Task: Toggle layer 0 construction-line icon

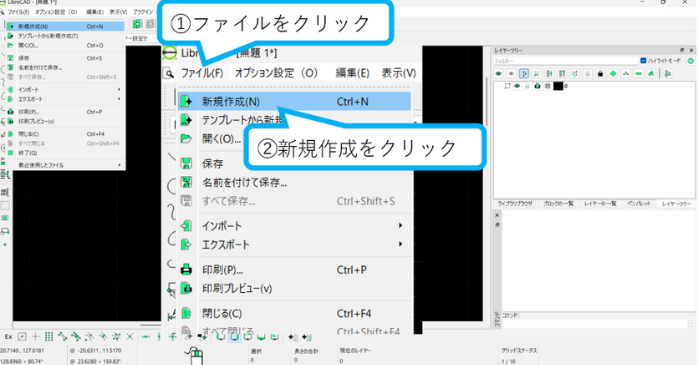Action: tap(548, 86)
